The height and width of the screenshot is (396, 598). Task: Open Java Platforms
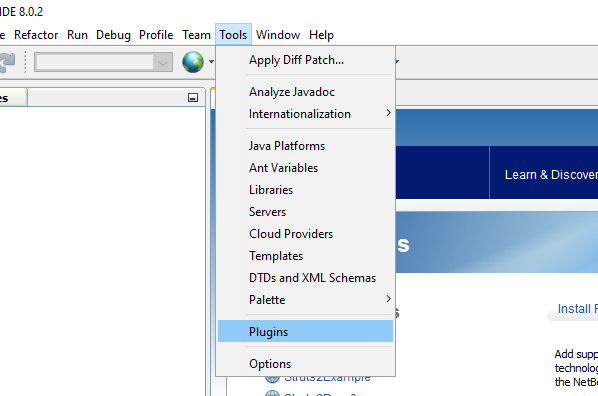[305, 146]
